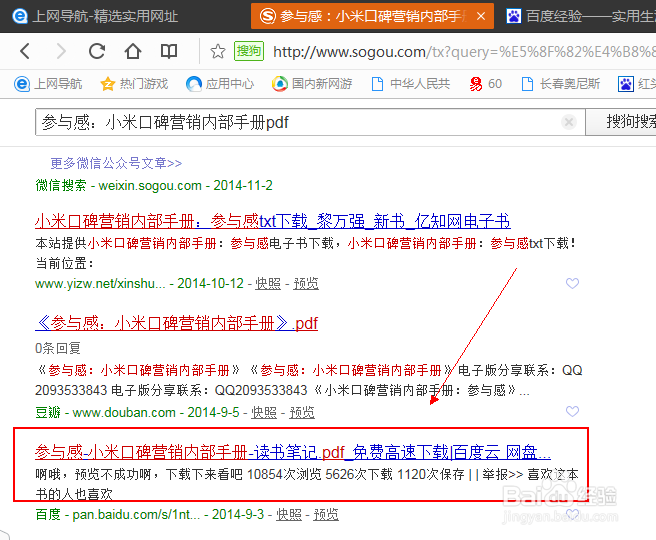Open the reading mode book icon
Viewport: 656px width, 540px height.
[x=169, y=51]
